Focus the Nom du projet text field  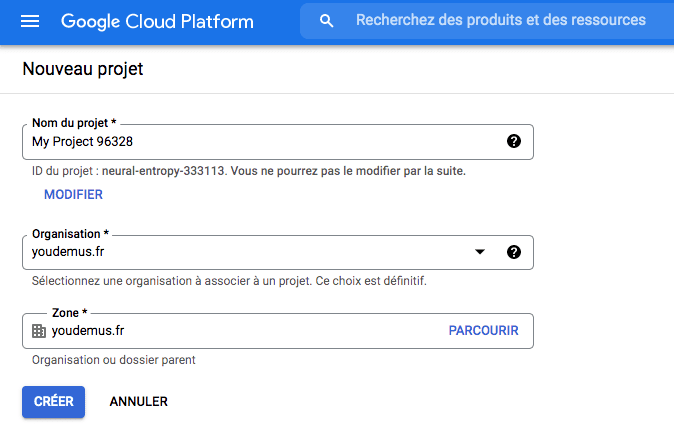coord(260,142)
